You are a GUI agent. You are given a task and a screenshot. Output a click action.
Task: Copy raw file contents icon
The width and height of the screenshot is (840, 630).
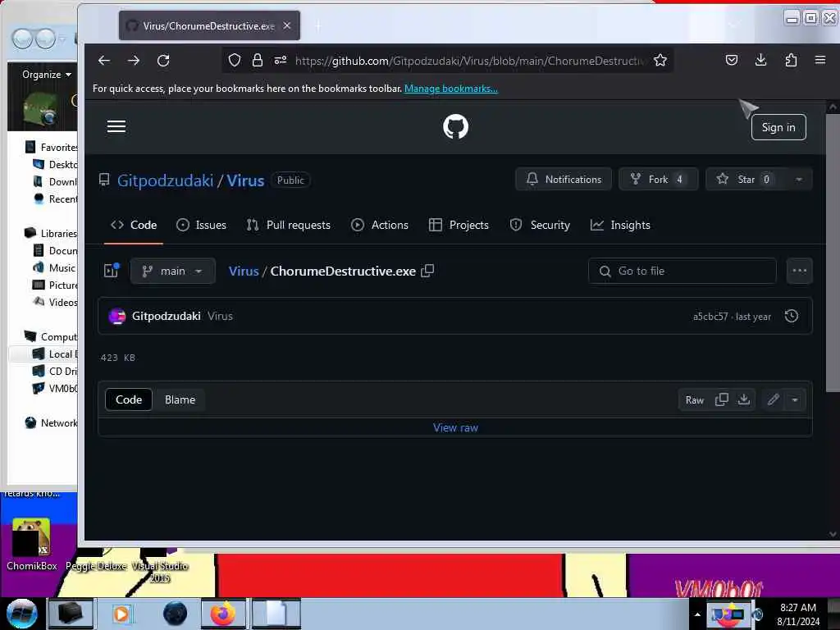point(722,399)
